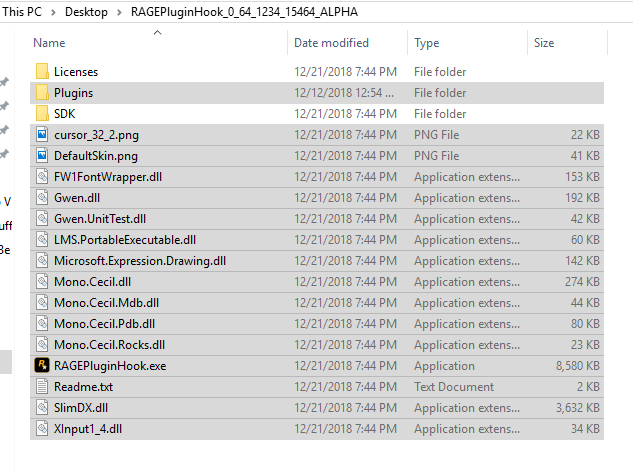Image resolution: width=633 pixels, height=471 pixels.
Task: Select the Plugins folder name
Action: 73,93
